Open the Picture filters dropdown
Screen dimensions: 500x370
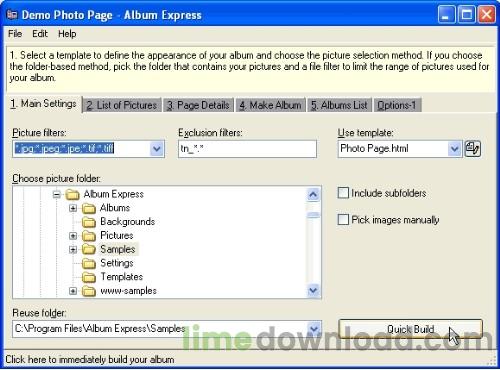click(x=157, y=149)
